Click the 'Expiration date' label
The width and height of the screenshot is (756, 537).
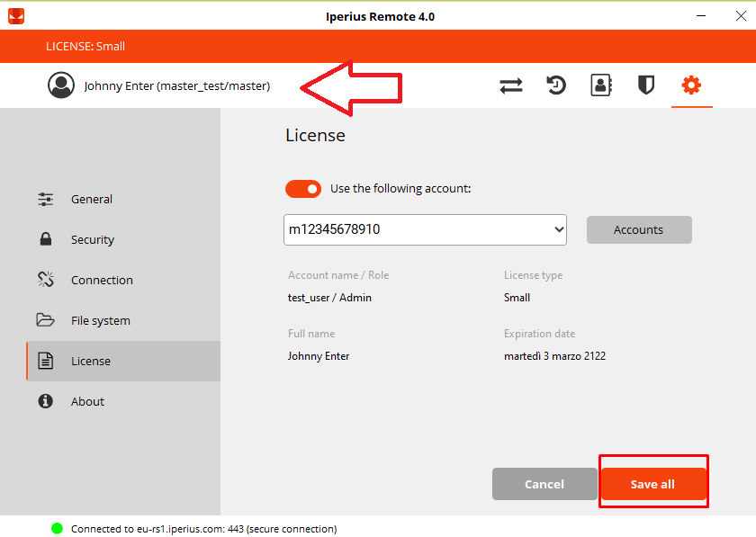pyautogui.click(x=539, y=334)
